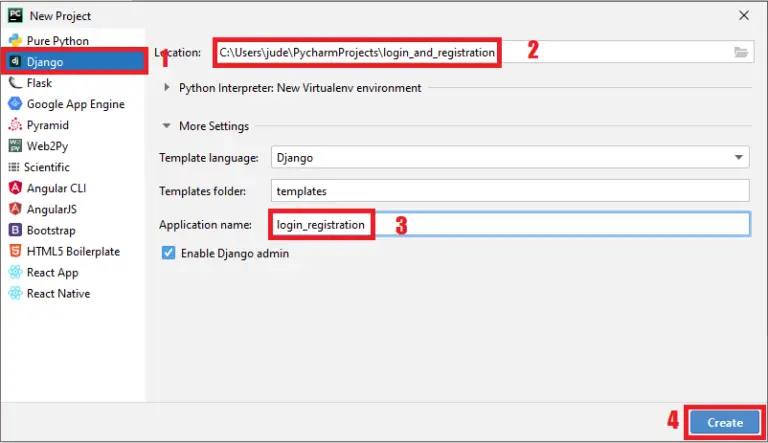Choose the Google App Engine icon
The height and width of the screenshot is (443, 768).
pos(15,104)
